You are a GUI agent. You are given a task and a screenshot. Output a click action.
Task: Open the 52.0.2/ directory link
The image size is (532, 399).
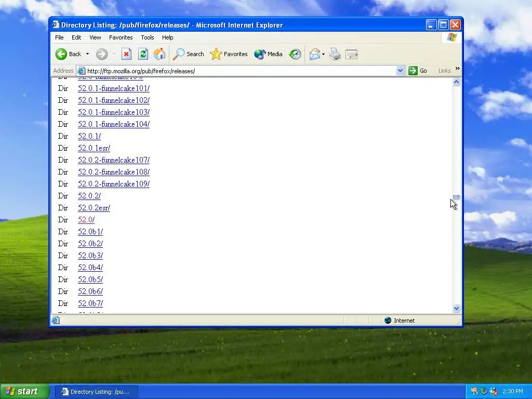(89, 196)
